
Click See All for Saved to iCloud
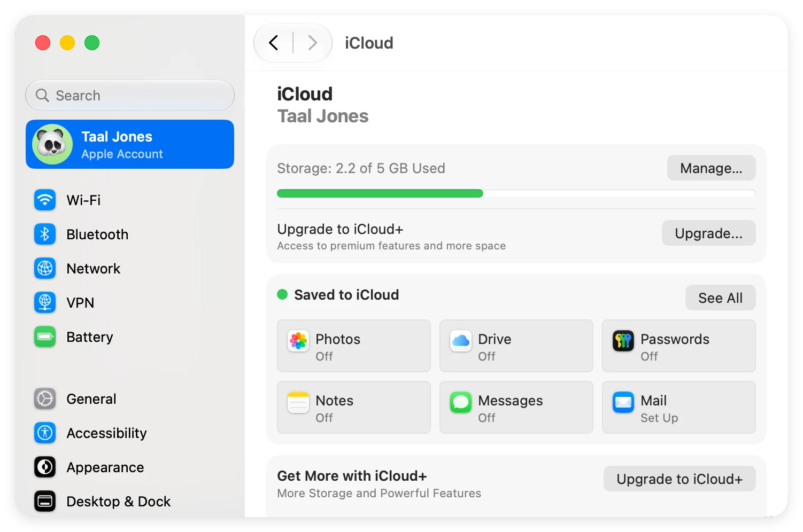point(720,298)
